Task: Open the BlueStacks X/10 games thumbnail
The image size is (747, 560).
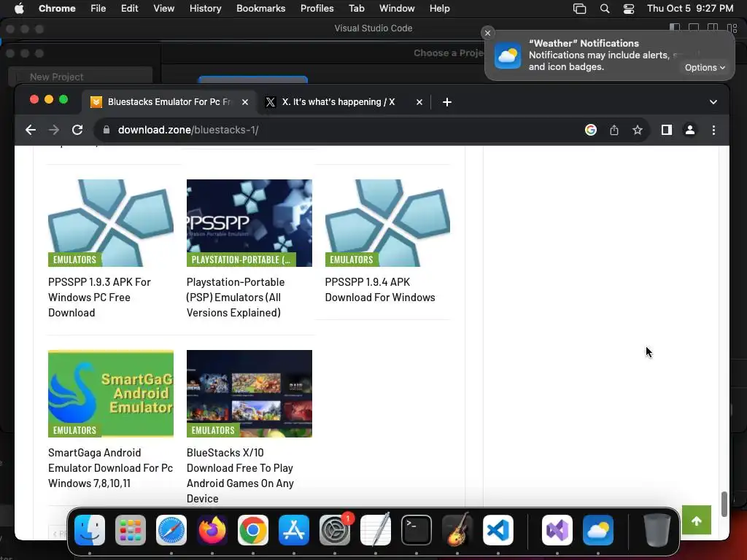Action: pyautogui.click(x=249, y=393)
